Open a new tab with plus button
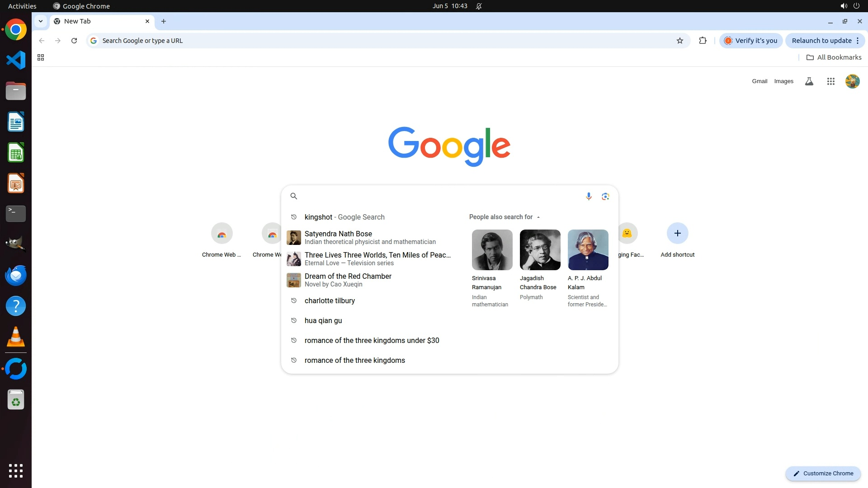 (x=164, y=21)
